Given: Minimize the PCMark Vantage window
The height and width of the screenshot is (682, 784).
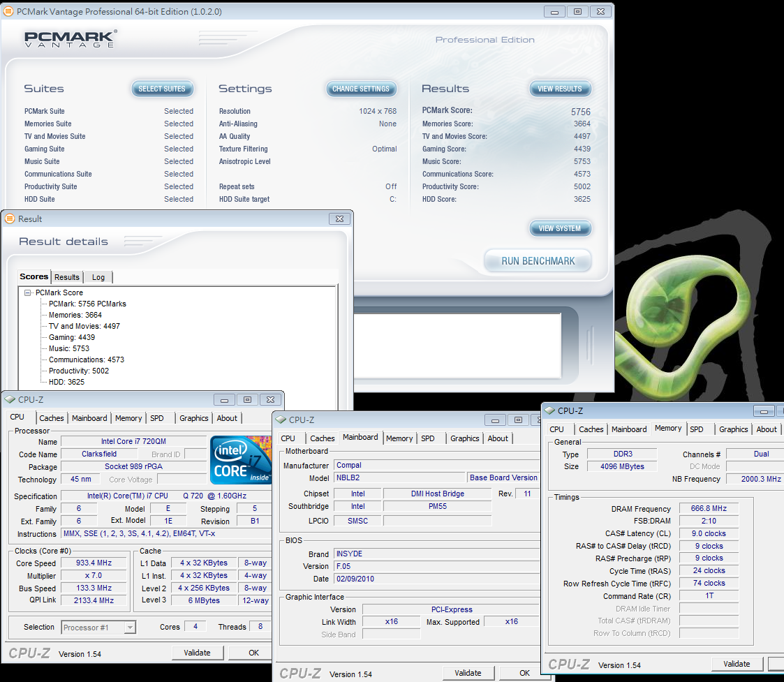Looking at the screenshot, I should (554, 11).
